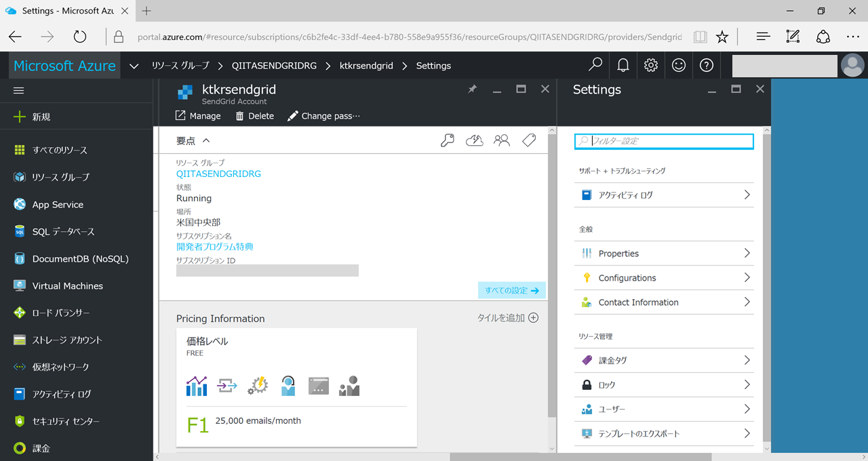Viewport: 868px width, 461px height.
Task: Open the keys icon in essentials bar
Action: click(x=447, y=140)
